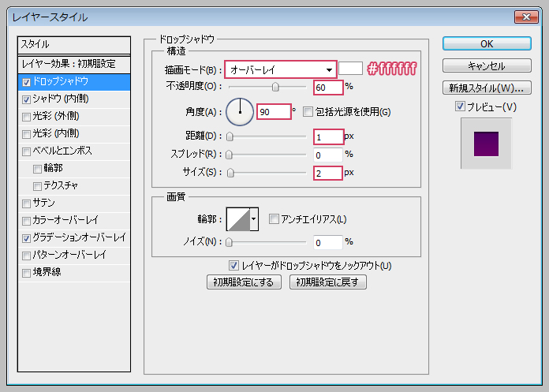Screen dimensions: 549x392
Task: Enable the 光彩 (外側) checkbox
Action: coord(26,117)
